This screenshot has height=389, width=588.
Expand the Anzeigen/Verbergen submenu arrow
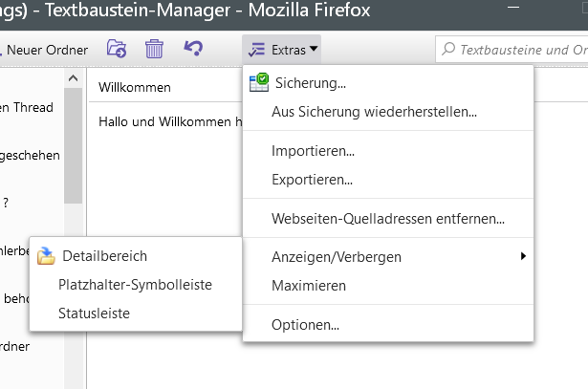coord(522,256)
